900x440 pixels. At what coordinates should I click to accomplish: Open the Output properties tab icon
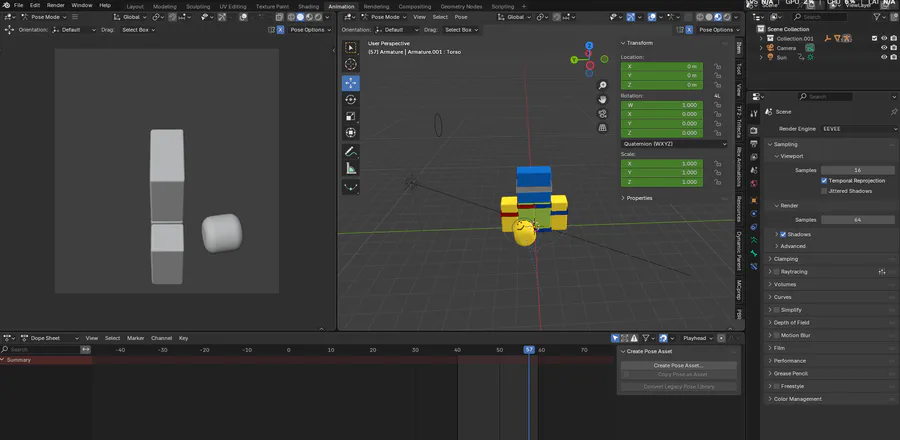point(754,143)
